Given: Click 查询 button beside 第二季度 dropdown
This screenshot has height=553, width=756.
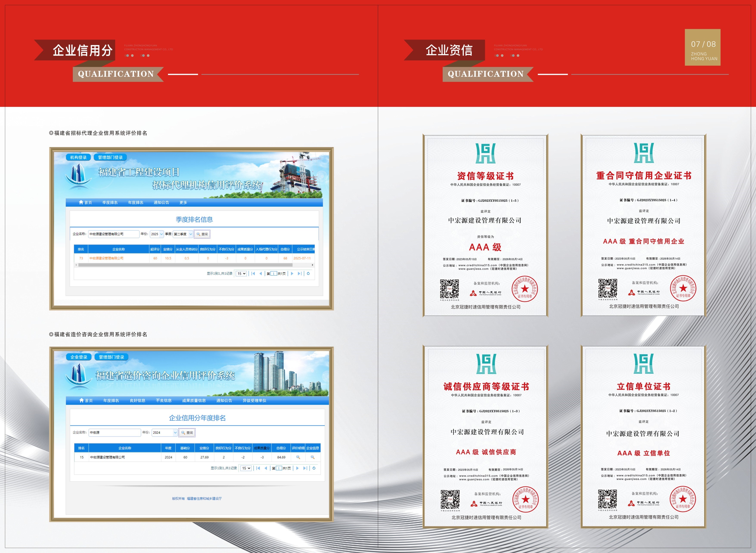Looking at the screenshot, I should (202, 234).
